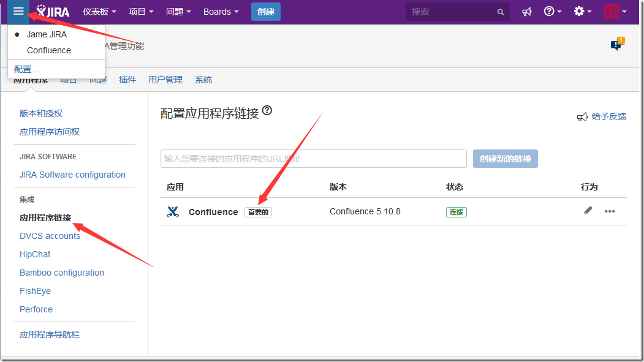Open FishEye sidebar link
Image resolution: width=644 pixels, height=362 pixels.
tap(36, 291)
